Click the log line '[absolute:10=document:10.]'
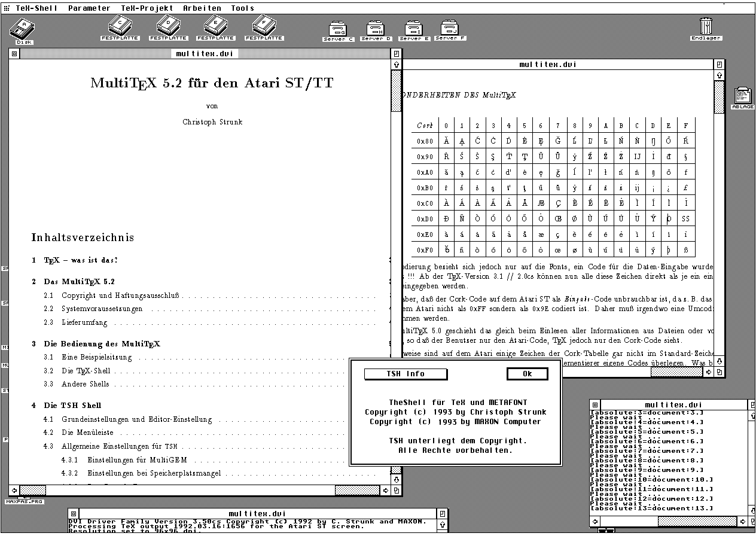 coord(651,479)
